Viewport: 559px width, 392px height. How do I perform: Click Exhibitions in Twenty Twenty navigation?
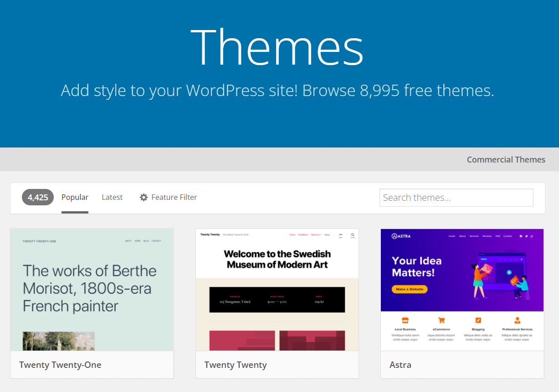click(x=303, y=234)
